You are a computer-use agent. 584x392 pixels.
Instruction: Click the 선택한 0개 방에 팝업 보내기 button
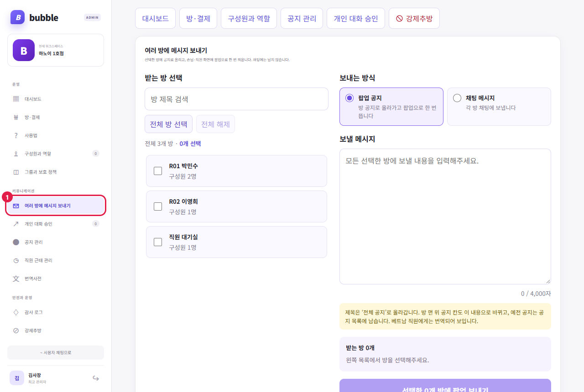click(445, 386)
